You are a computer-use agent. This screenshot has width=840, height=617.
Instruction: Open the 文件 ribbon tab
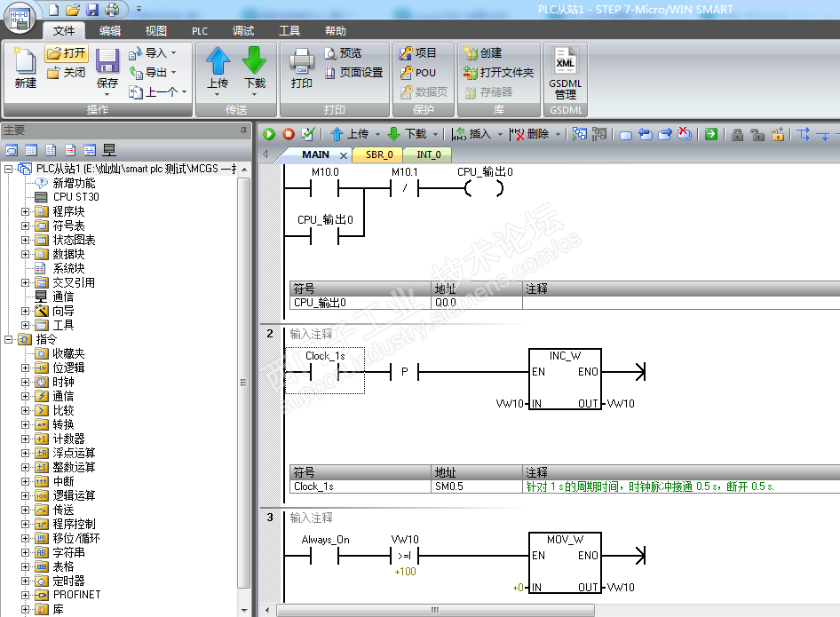click(x=64, y=30)
